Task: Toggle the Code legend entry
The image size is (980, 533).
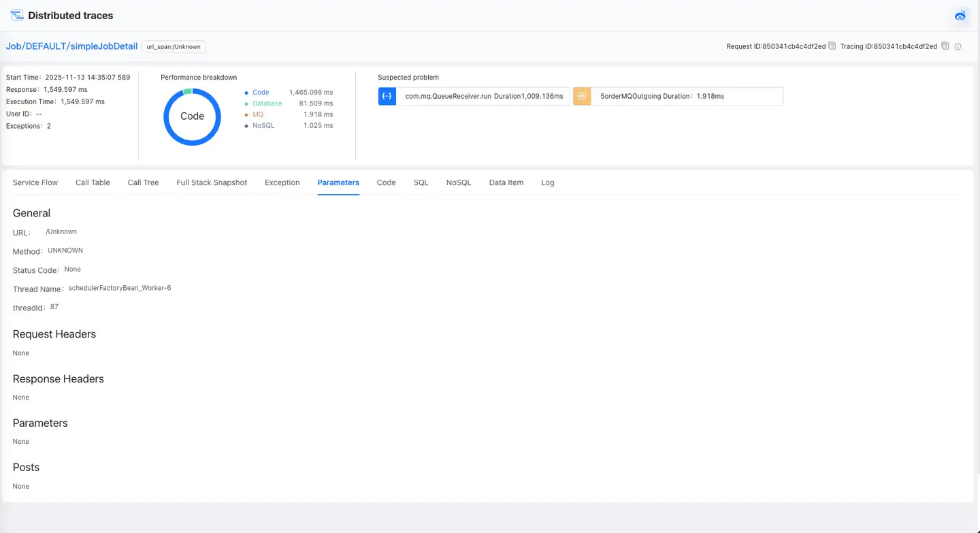Action: [x=261, y=93]
